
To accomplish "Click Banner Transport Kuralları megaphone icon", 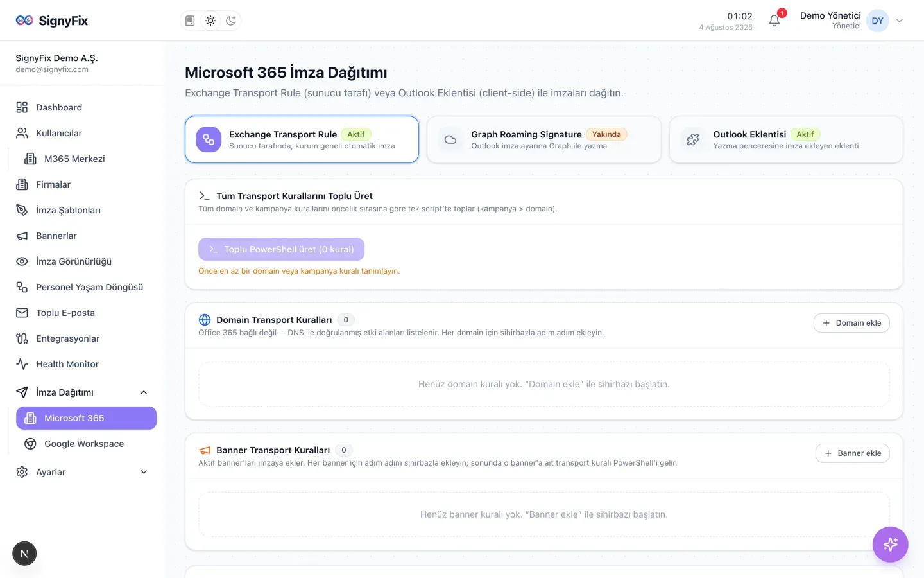I will pyautogui.click(x=205, y=450).
